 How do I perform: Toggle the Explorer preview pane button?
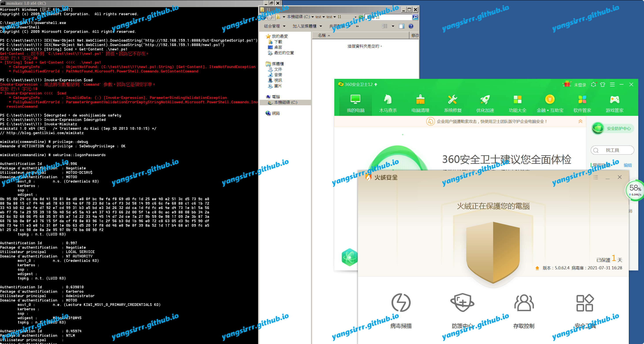coord(402,26)
